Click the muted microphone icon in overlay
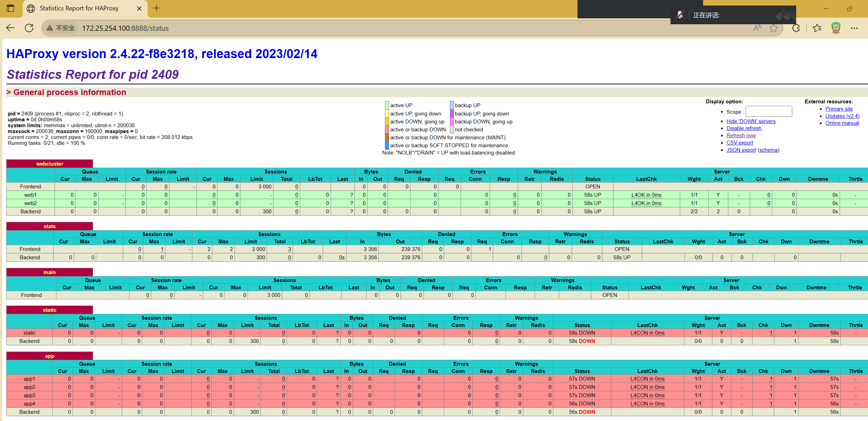 click(680, 15)
